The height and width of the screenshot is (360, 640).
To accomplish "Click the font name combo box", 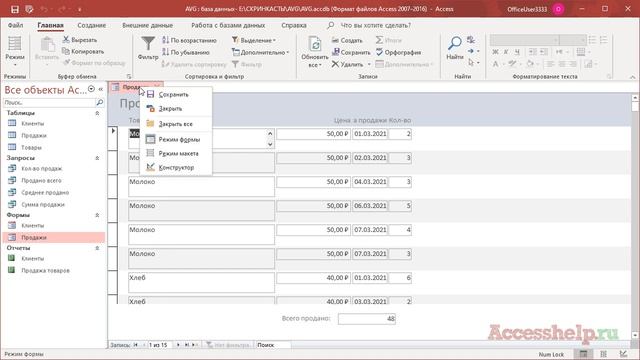I will pos(524,40).
